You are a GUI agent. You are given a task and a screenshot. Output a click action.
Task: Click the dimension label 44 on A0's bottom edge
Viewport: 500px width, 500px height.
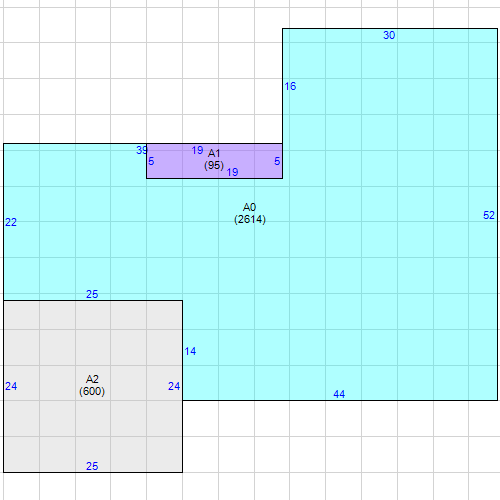click(339, 394)
